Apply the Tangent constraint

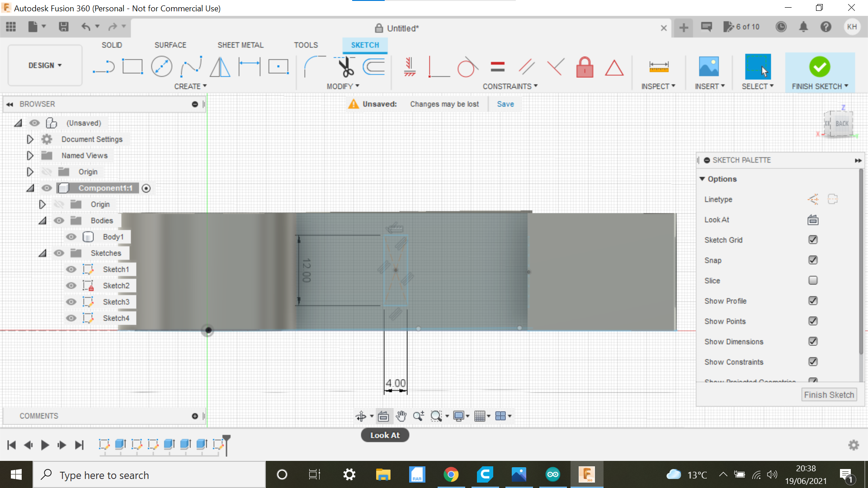(x=467, y=67)
